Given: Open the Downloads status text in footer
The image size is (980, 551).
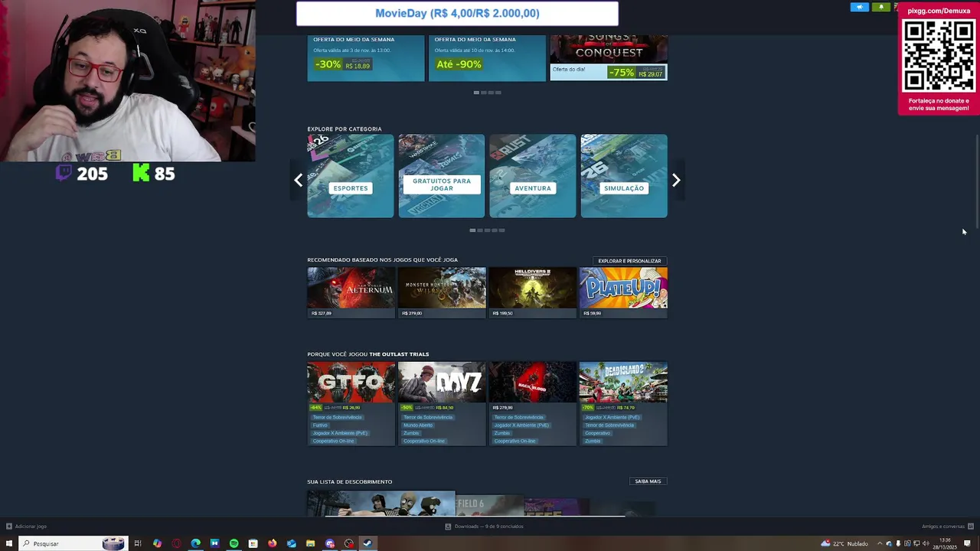Looking at the screenshot, I should (x=489, y=527).
